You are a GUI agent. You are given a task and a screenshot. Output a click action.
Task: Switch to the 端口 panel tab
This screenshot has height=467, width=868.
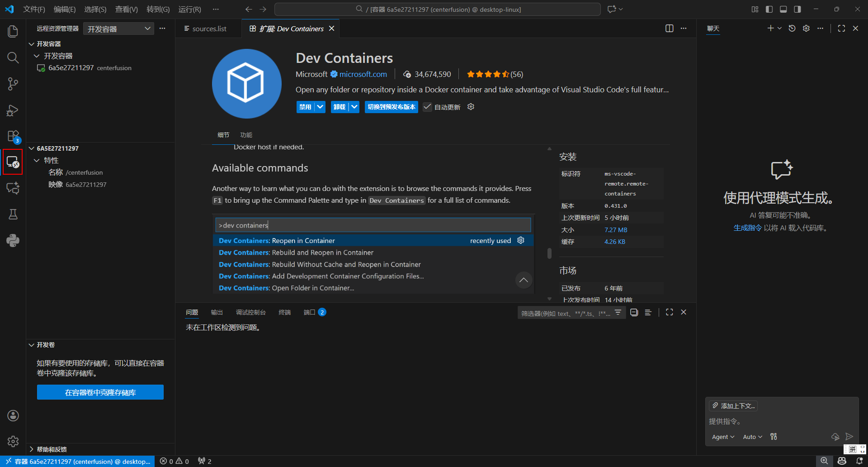click(314, 312)
